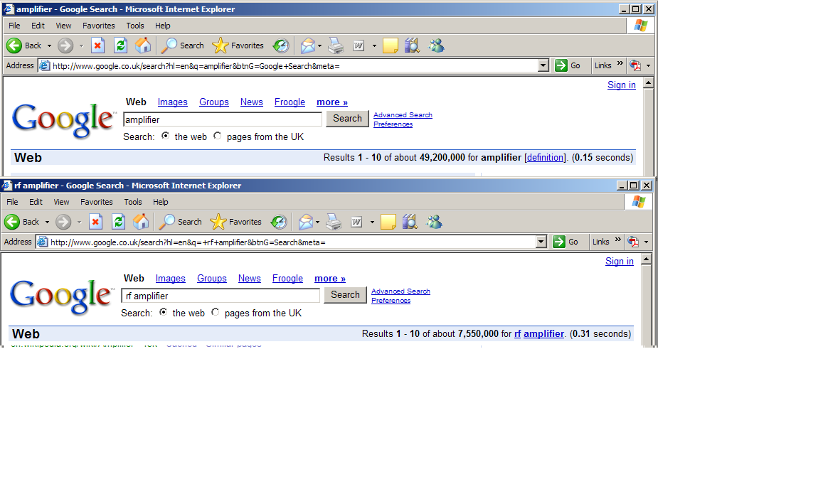Viewport: 828px width, 504px height.
Task: Click search box containing 'rf amplifier'
Action: [x=221, y=296]
